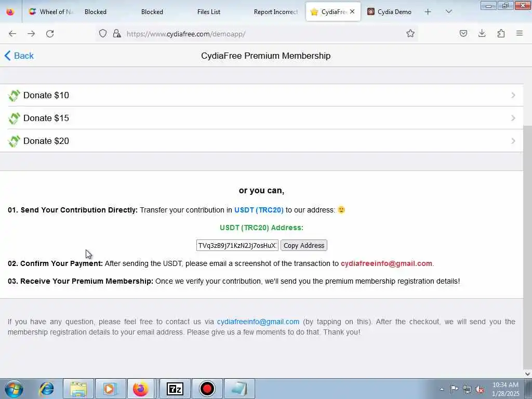This screenshot has width=532, height=399.
Task: Click the Firefox View icon in tab bar
Action: tap(10, 11)
